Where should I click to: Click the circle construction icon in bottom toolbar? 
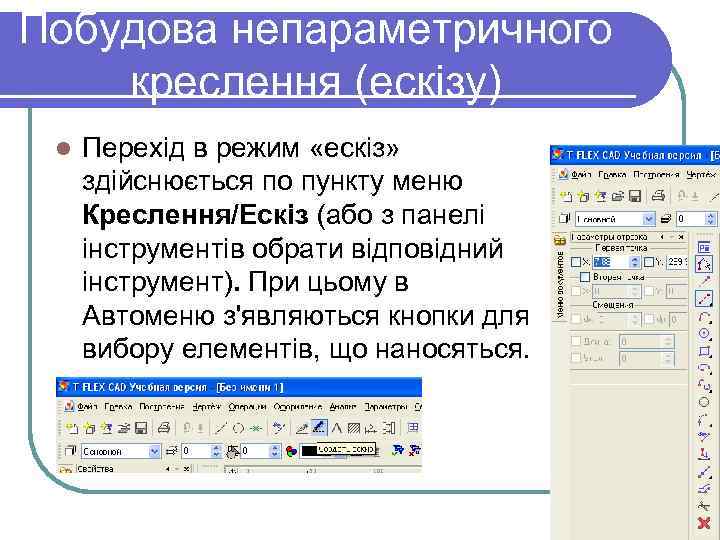click(238, 428)
